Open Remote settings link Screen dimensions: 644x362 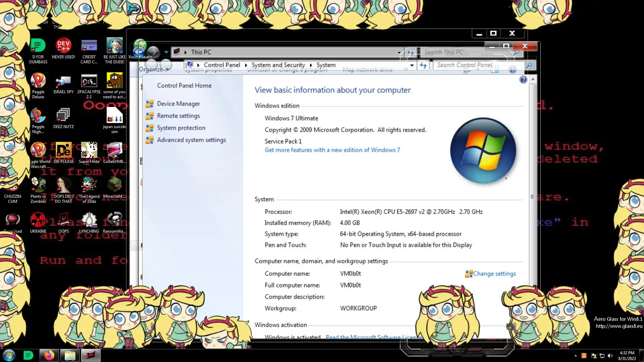point(178,116)
